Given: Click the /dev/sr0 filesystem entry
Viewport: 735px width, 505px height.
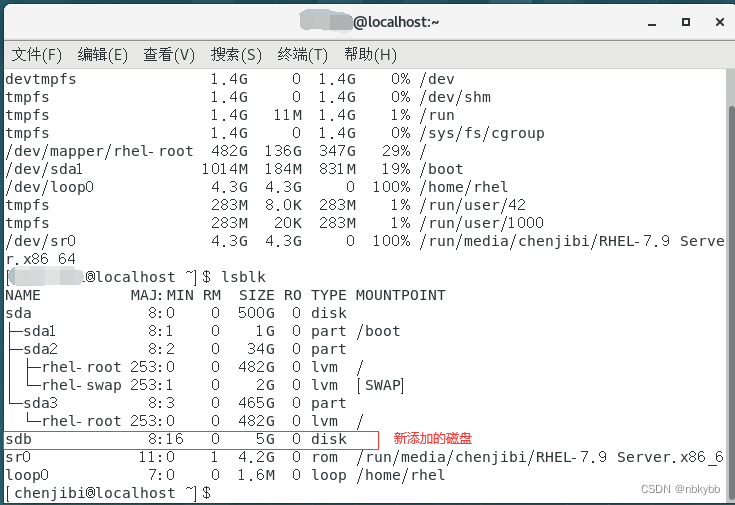Looking at the screenshot, I should point(41,241).
